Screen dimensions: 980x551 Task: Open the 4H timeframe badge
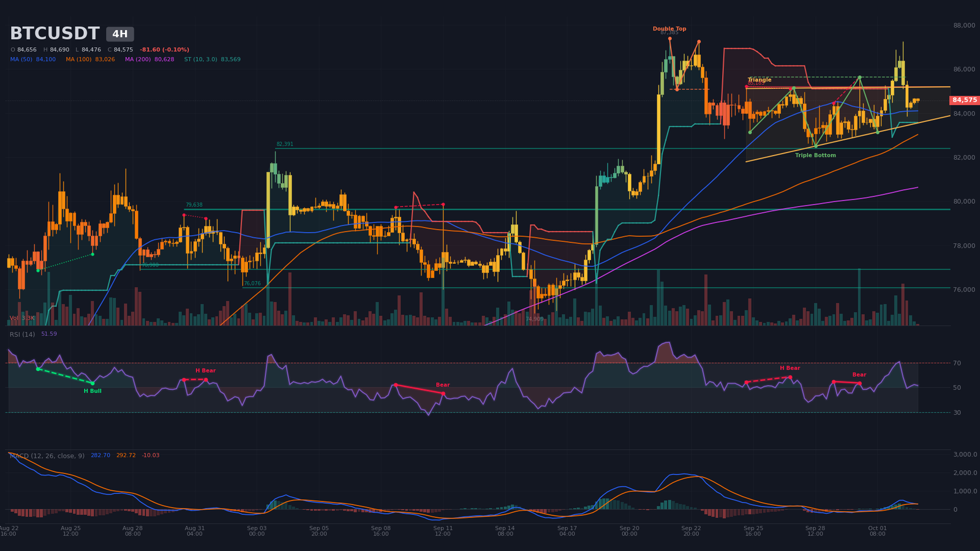[120, 34]
